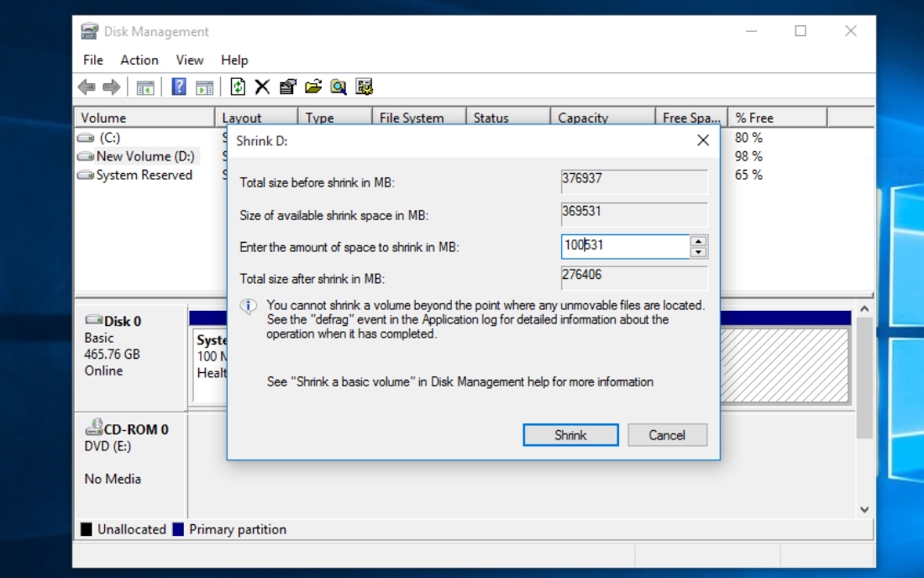Increase shrink amount with up spinner
Viewport: 924px width, 578px height.
coord(698,241)
